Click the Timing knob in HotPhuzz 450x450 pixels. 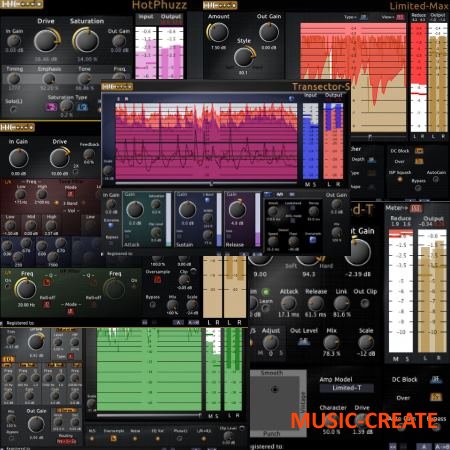tap(14, 79)
